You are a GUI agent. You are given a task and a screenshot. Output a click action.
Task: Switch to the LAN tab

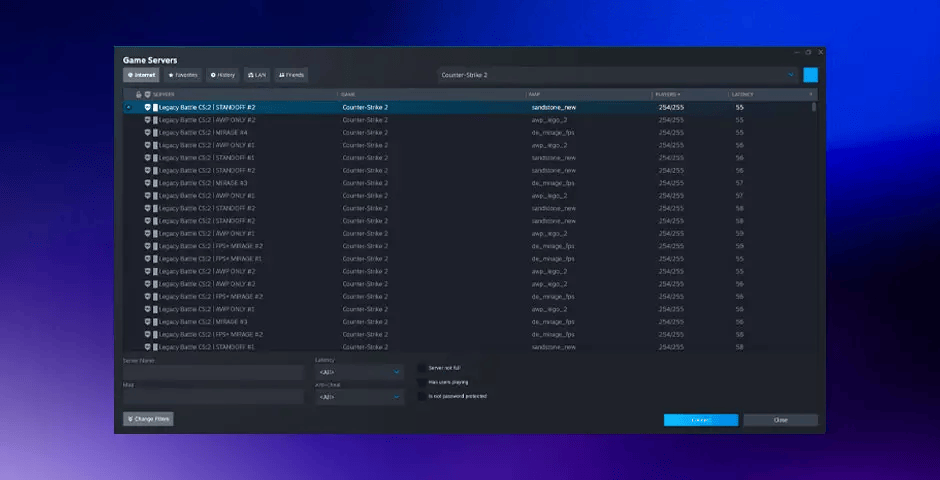[257, 75]
